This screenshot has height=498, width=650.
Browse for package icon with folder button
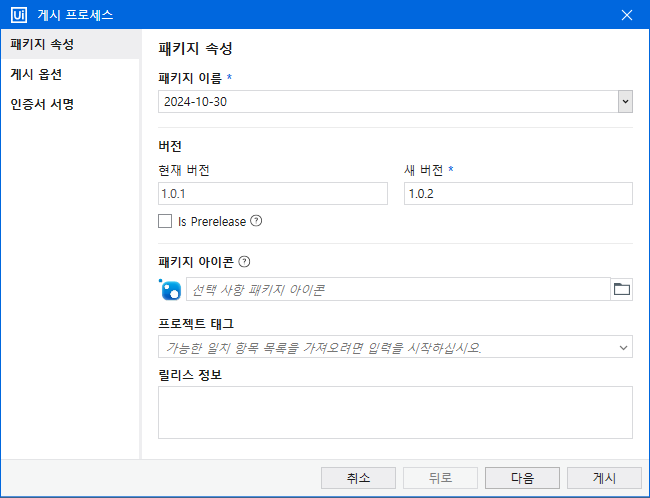click(x=621, y=289)
